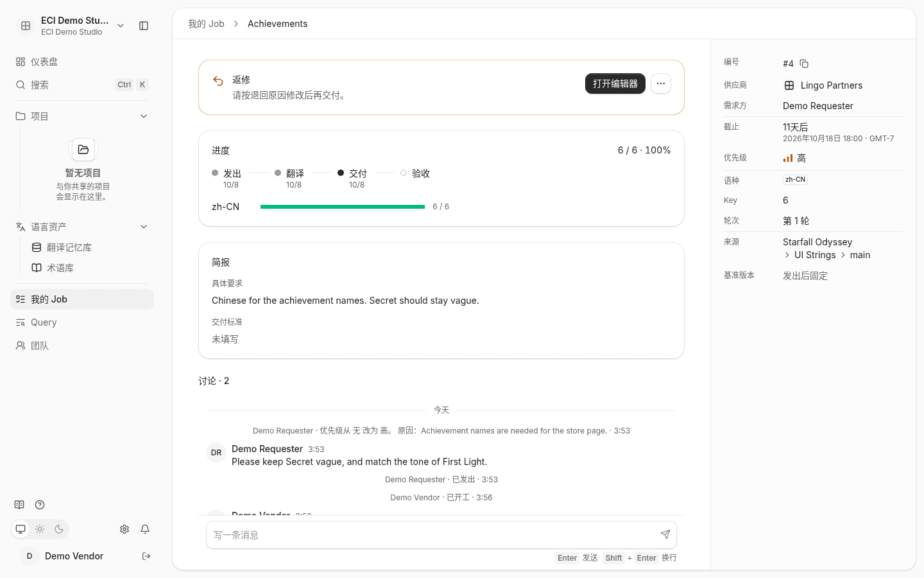
Task: Open settings gear icon in sidebar footer
Action: pos(124,529)
